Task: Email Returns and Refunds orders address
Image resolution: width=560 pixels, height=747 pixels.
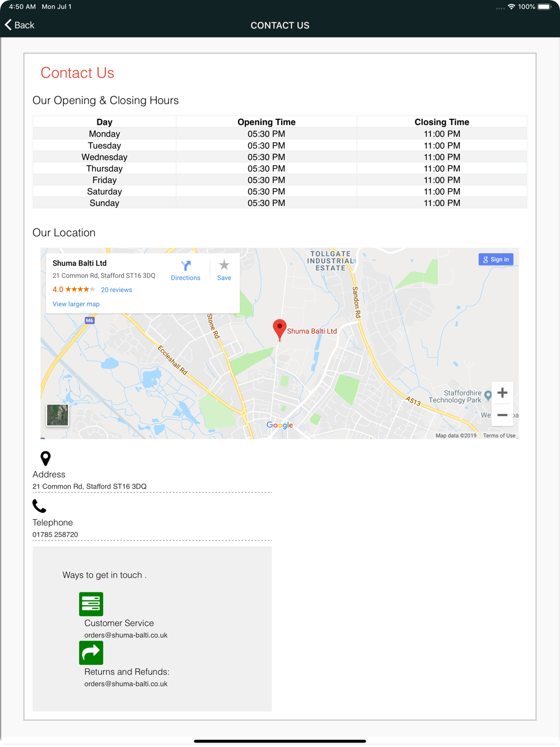Action: 126,684
